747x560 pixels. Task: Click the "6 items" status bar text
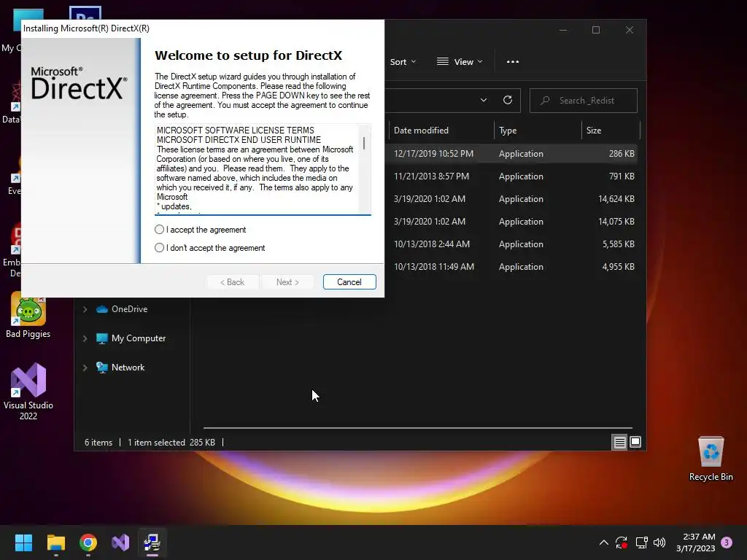coord(98,443)
